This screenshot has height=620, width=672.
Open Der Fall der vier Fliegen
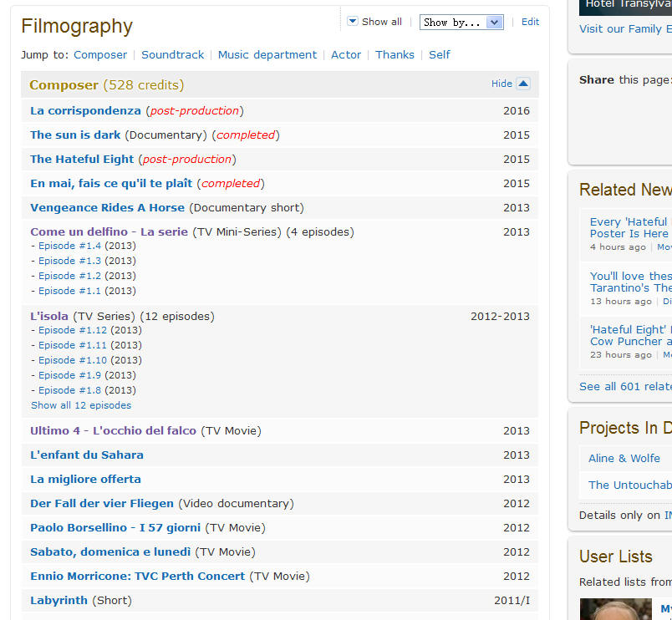pyautogui.click(x=102, y=504)
